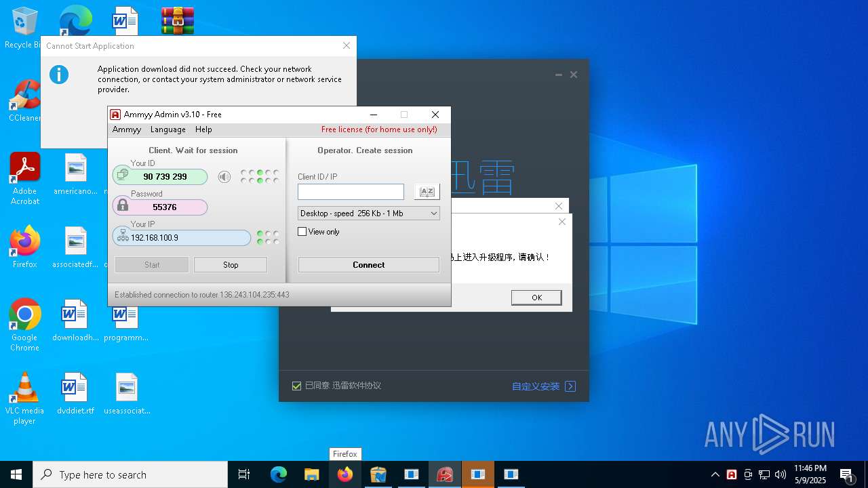The height and width of the screenshot is (488, 868).
Task: Open the Language menu in Ammyy Admin
Action: pos(168,129)
